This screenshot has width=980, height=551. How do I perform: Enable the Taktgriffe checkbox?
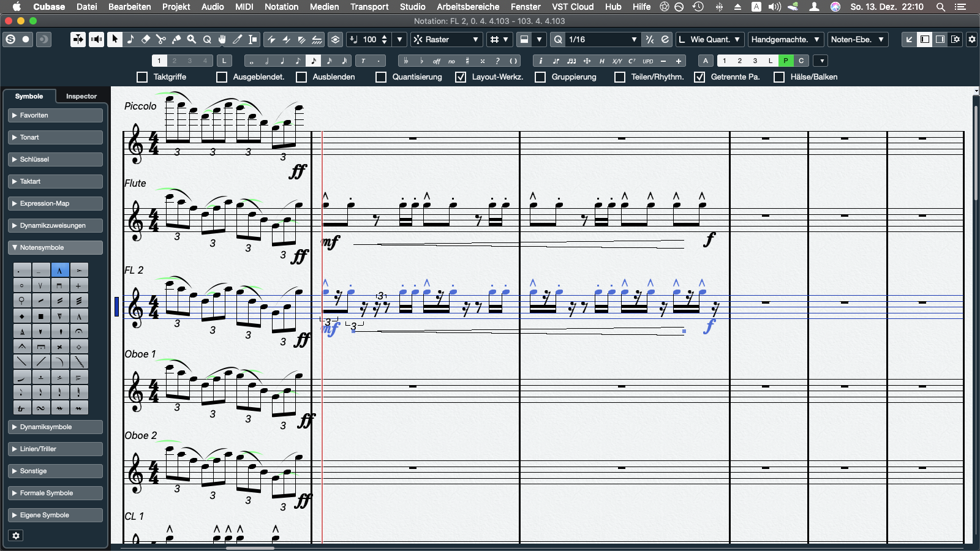coord(142,77)
